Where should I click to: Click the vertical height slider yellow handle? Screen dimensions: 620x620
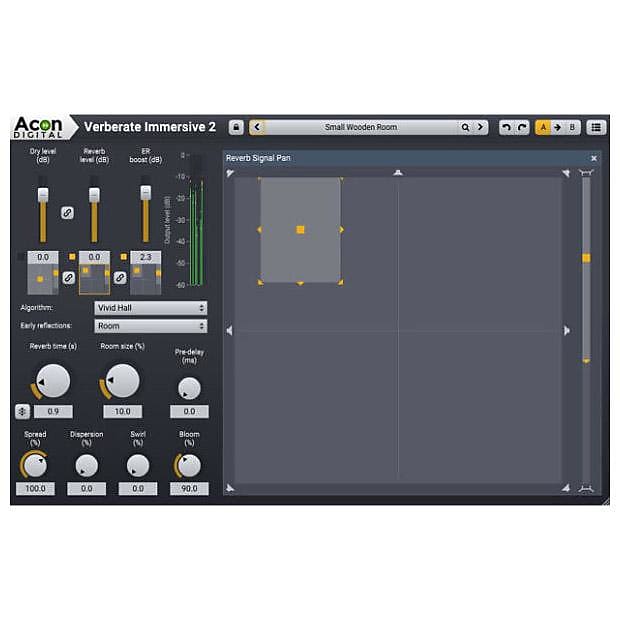click(586, 258)
